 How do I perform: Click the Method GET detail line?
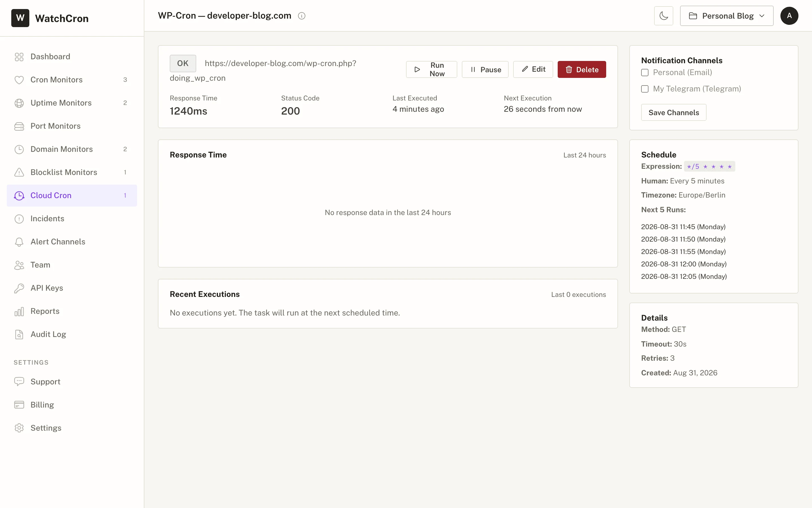point(663,330)
